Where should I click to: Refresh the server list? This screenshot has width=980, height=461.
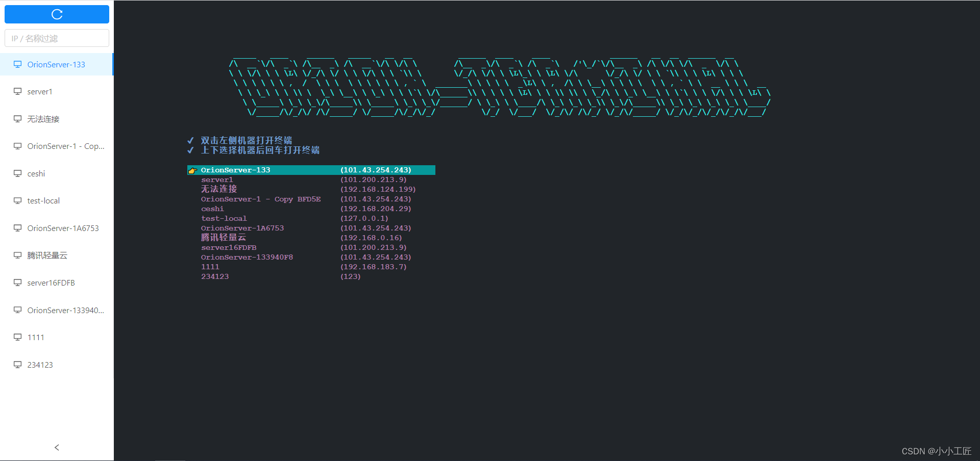(x=56, y=14)
